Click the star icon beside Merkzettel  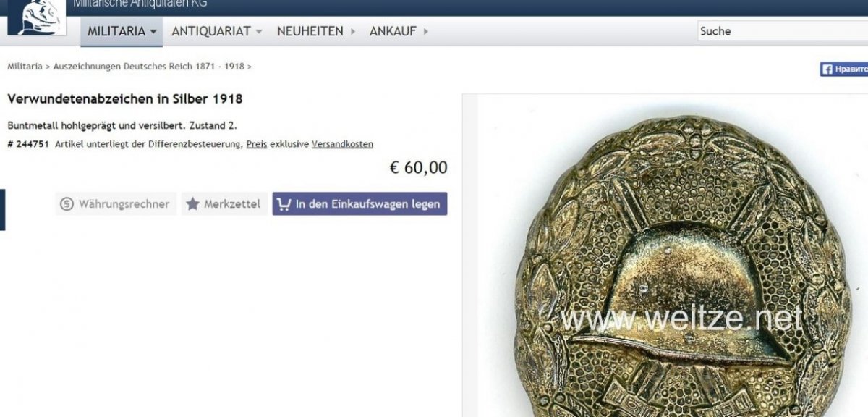[x=192, y=204]
